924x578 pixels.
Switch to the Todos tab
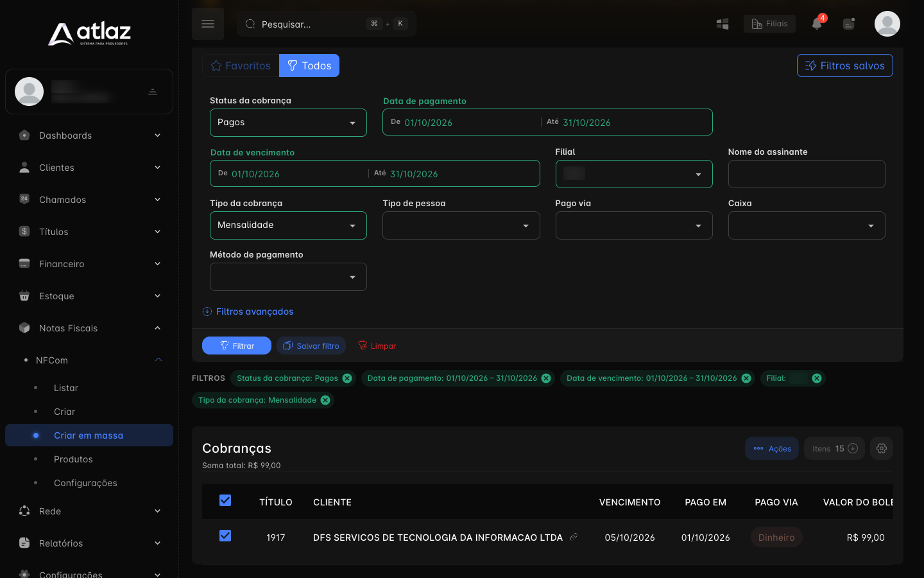pos(309,66)
